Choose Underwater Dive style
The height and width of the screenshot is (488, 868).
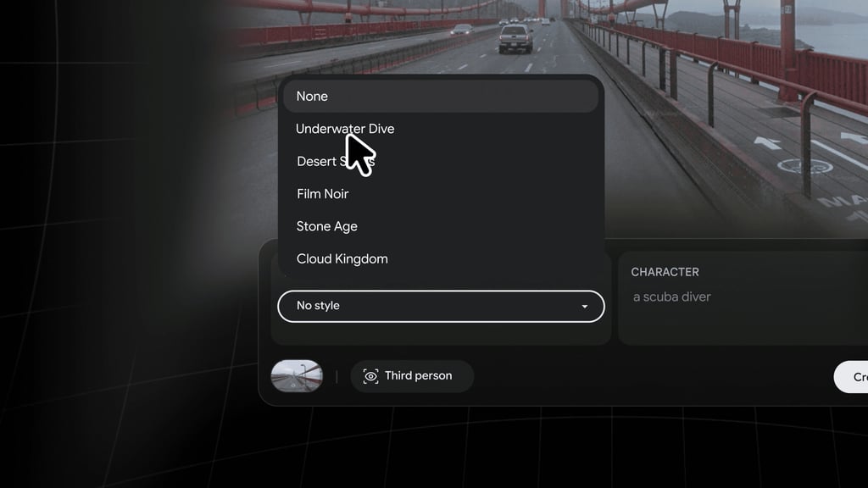[x=441, y=129]
